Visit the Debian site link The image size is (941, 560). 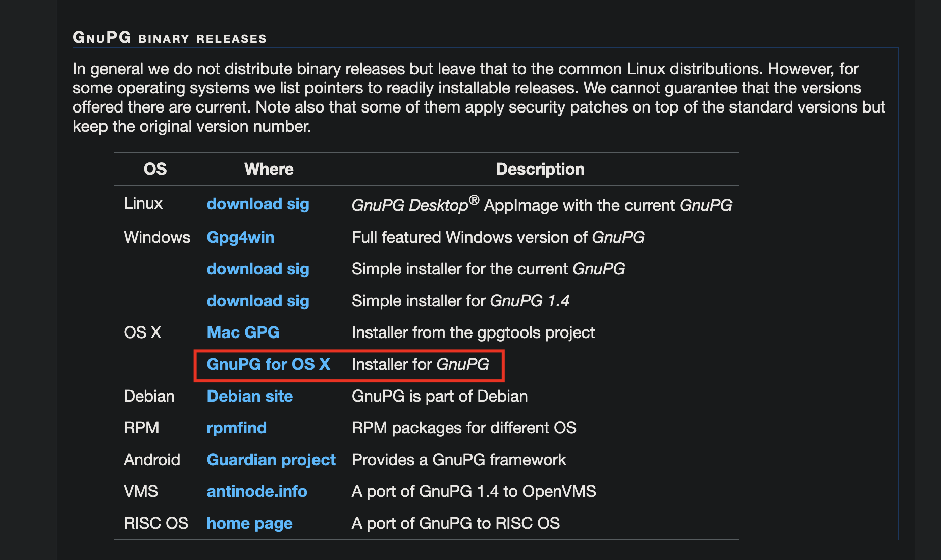[249, 397]
